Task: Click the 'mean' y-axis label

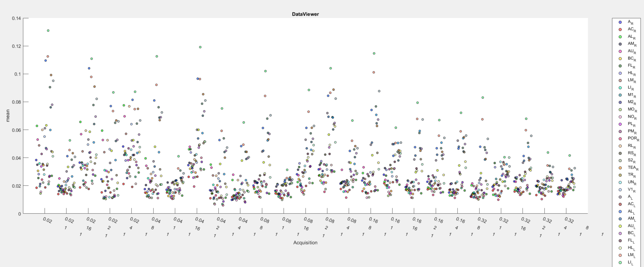Action: tap(8, 116)
